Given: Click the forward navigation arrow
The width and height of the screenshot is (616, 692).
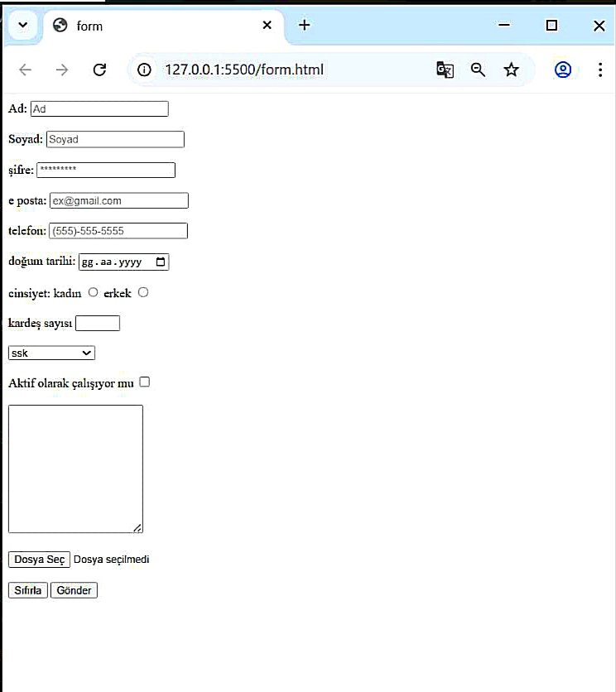Looking at the screenshot, I should click(62, 70).
